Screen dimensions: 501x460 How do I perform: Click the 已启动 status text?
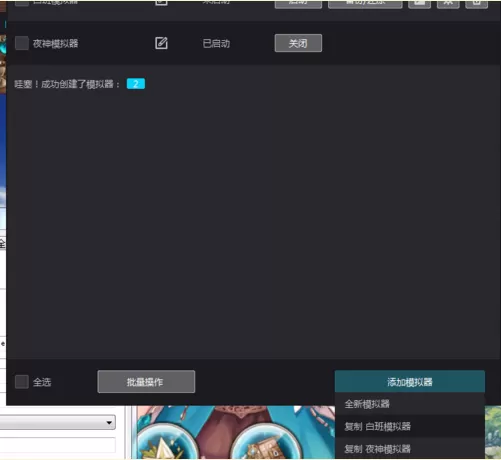(x=216, y=43)
